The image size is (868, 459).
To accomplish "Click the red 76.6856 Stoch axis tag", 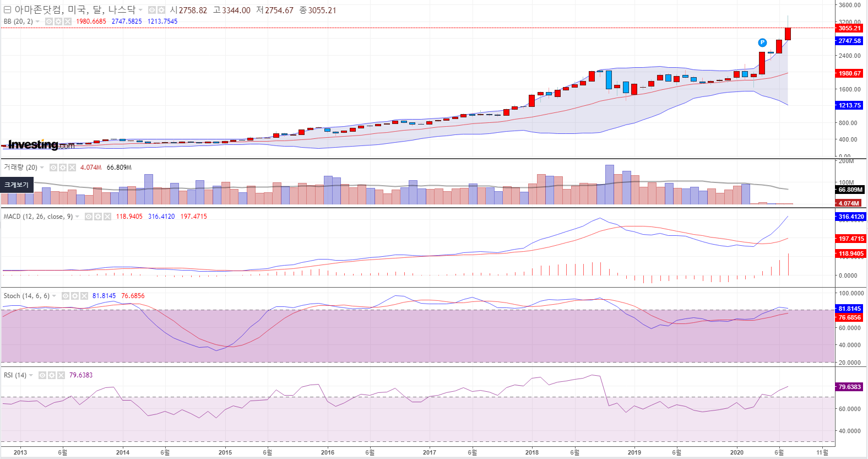I will pyautogui.click(x=850, y=317).
